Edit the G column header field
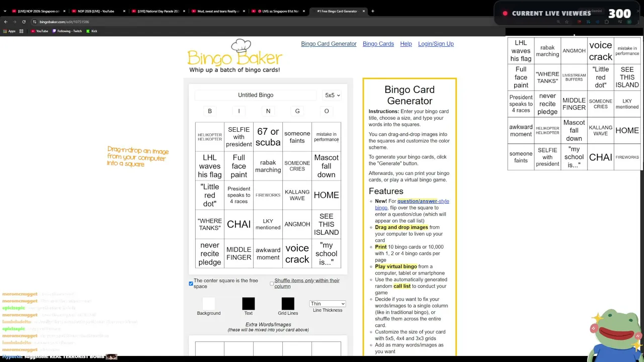The image size is (644, 362). [297, 111]
